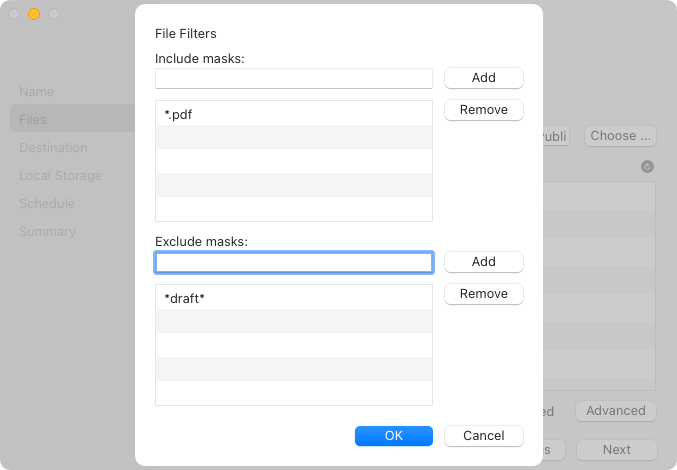
Task: Open the Destination step in sidebar
Action: [53, 147]
